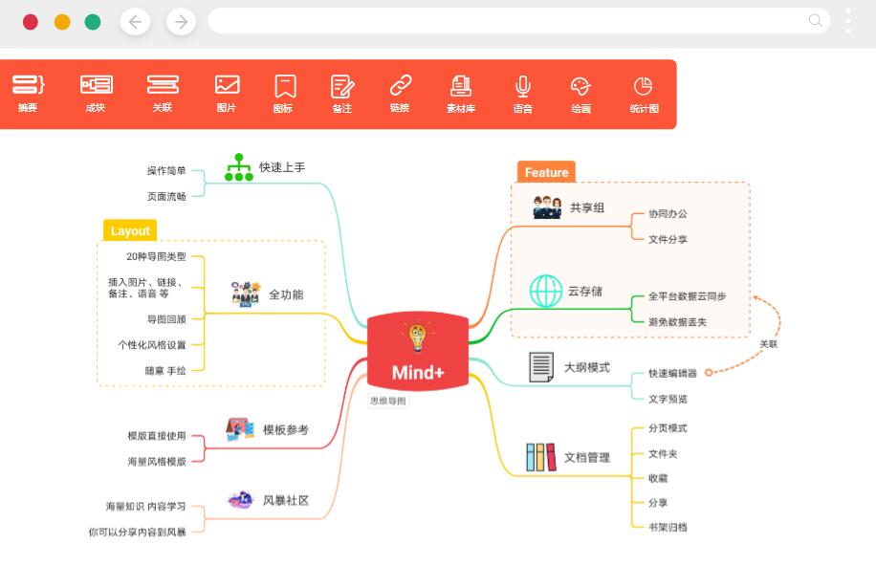This screenshot has height=588, width=876.
Task: Select the 摘要 (summary) tool
Action: [x=27, y=93]
